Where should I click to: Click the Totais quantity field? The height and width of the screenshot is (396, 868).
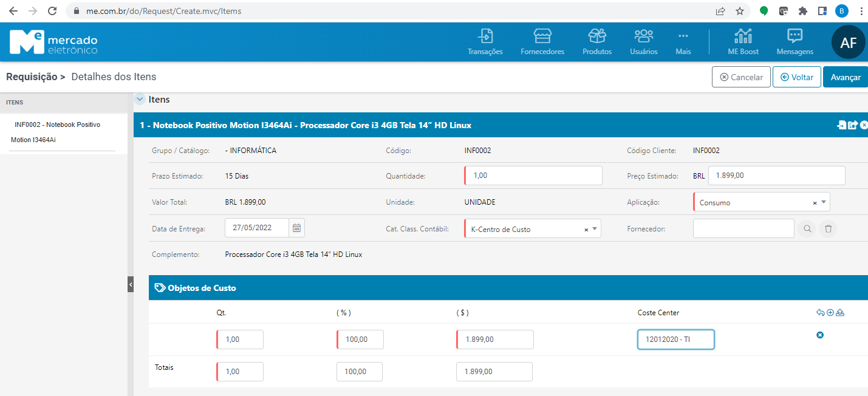(240, 372)
